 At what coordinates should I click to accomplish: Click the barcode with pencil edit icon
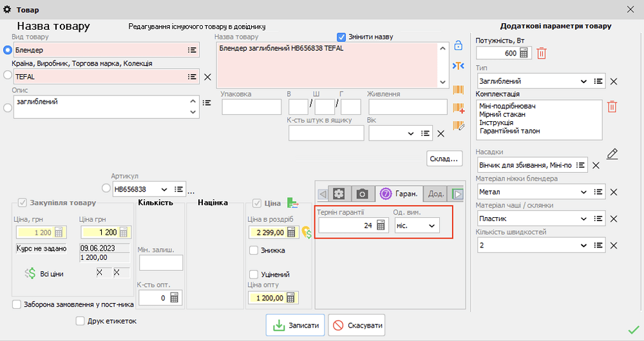[459, 126]
